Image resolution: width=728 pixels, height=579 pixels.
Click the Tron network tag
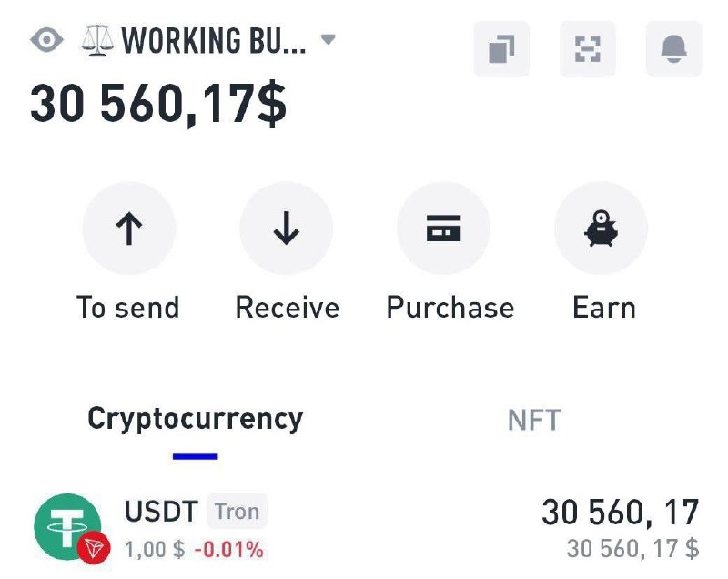click(x=238, y=512)
